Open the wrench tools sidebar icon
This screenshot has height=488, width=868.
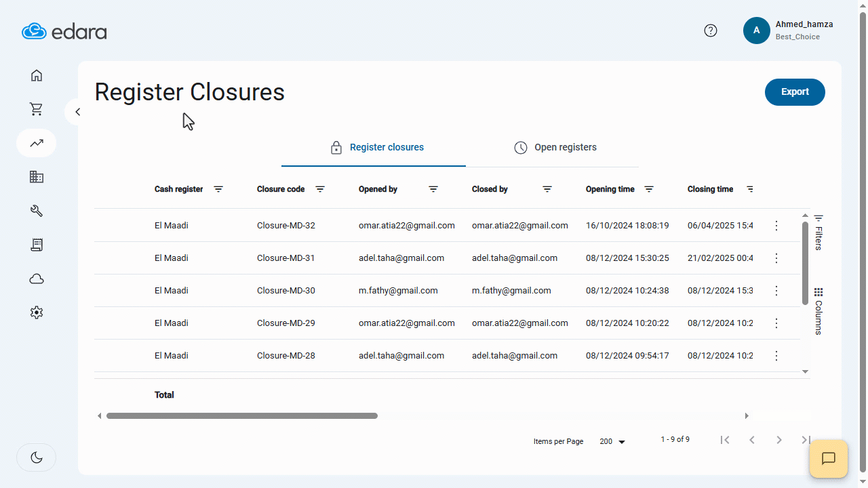coord(37,211)
